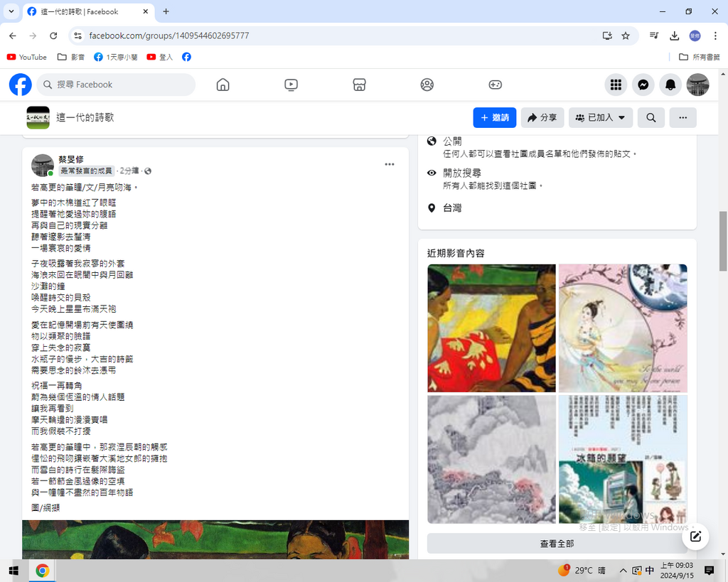This screenshot has width=728, height=582.
Task: Open the Gaming icon in navigation
Action: click(x=495, y=85)
